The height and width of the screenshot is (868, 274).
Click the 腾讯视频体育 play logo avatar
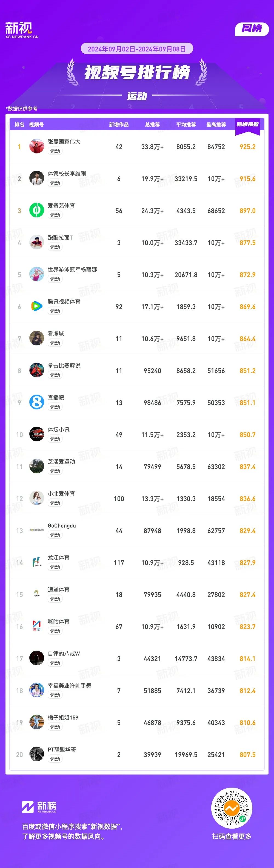[36, 307]
